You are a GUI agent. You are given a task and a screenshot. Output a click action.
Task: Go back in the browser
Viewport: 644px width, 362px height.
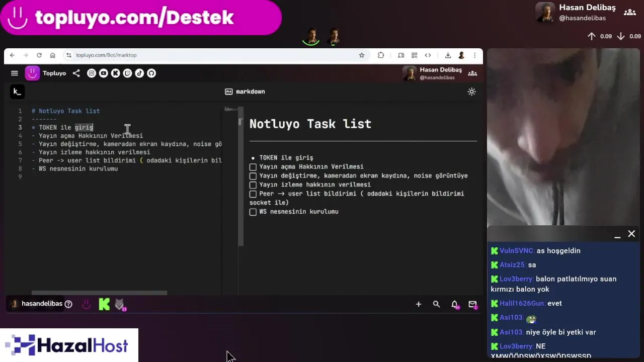(x=12, y=55)
